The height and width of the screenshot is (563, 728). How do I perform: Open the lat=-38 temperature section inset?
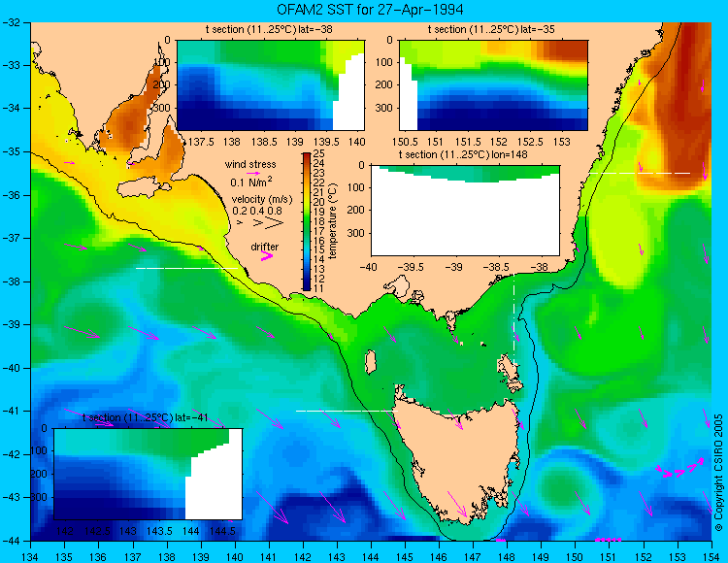[271, 85]
